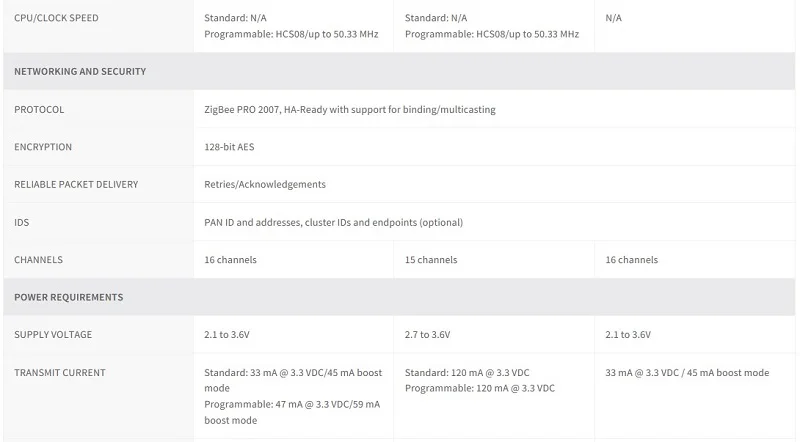Click the CHANNELS row label
Viewport: 800px width, 442px height.
38,260
